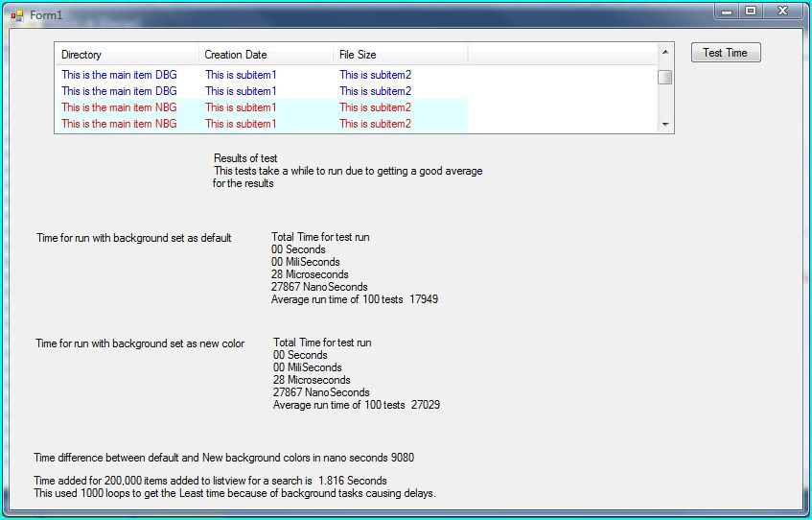Click the File Size column header

(400, 55)
